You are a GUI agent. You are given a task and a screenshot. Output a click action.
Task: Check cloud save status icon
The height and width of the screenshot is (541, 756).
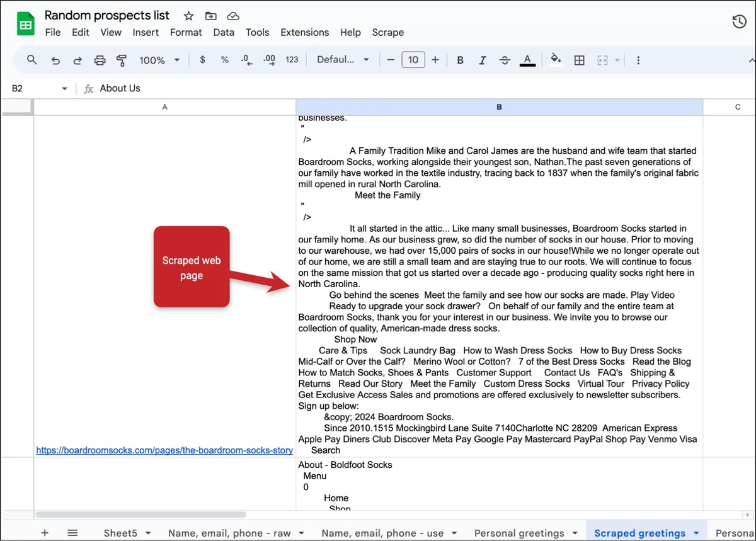233,16
